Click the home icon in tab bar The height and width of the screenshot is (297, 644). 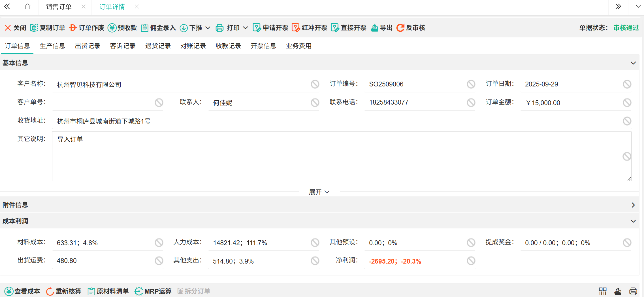point(27,7)
